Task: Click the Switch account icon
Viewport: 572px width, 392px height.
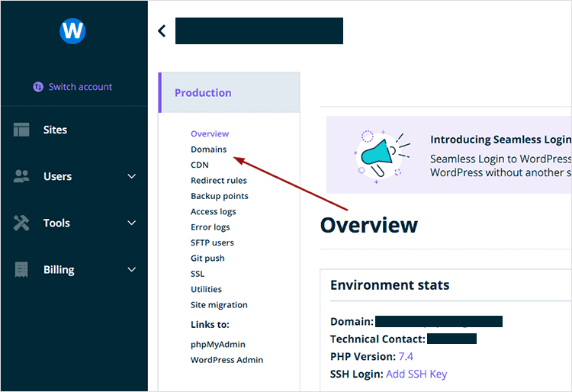Action: pos(38,87)
